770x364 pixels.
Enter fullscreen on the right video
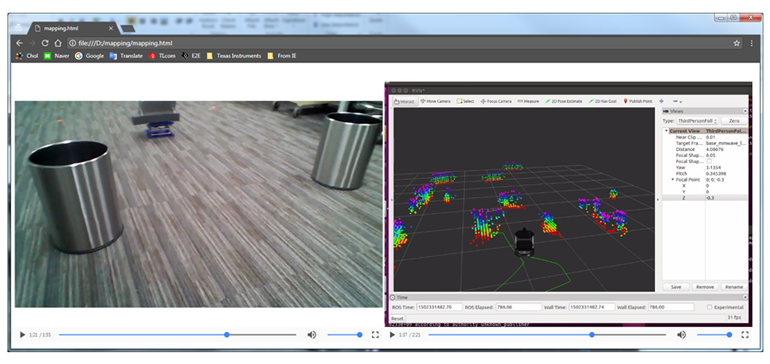745,335
